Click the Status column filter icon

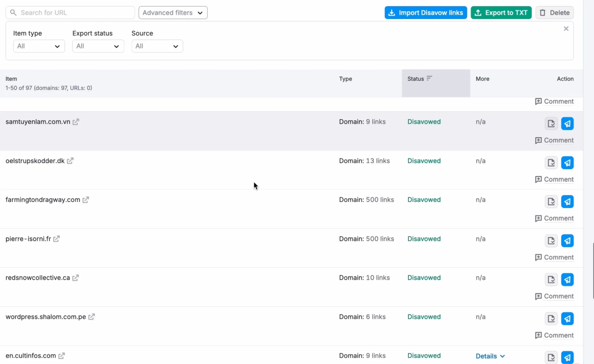click(x=430, y=78)
